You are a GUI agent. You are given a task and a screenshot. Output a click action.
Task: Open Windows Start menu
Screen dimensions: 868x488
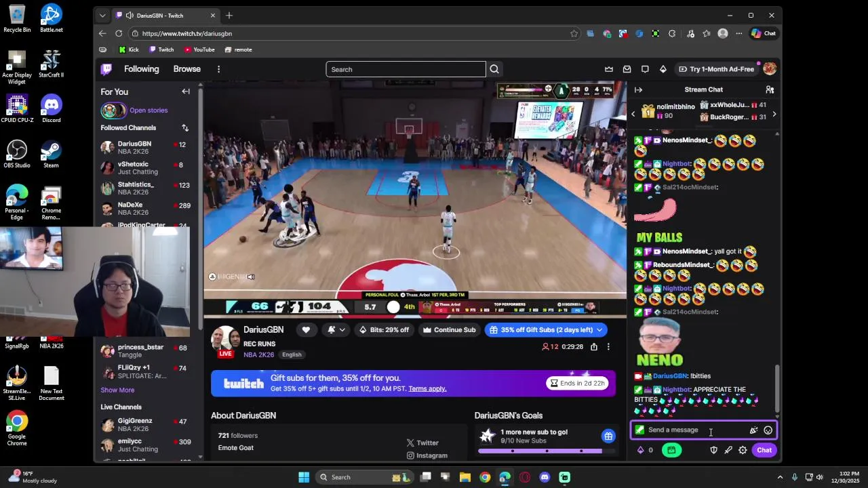(304, 477)
